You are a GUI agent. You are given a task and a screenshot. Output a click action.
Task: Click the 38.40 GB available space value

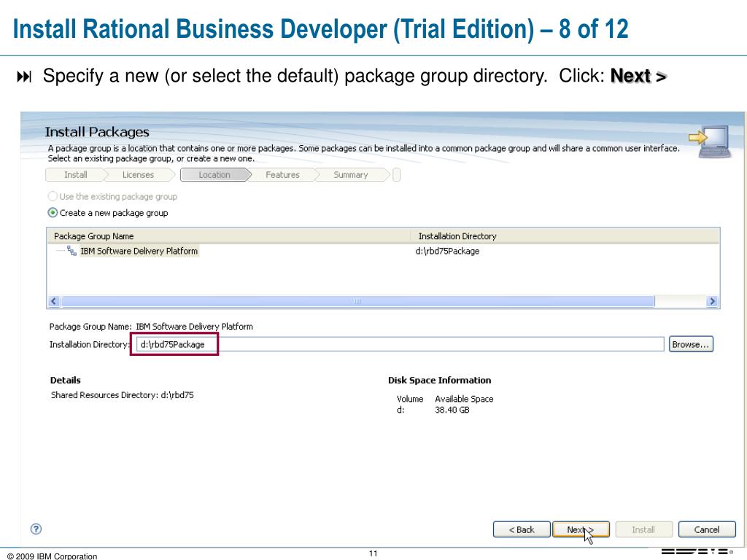pos(452,410)
